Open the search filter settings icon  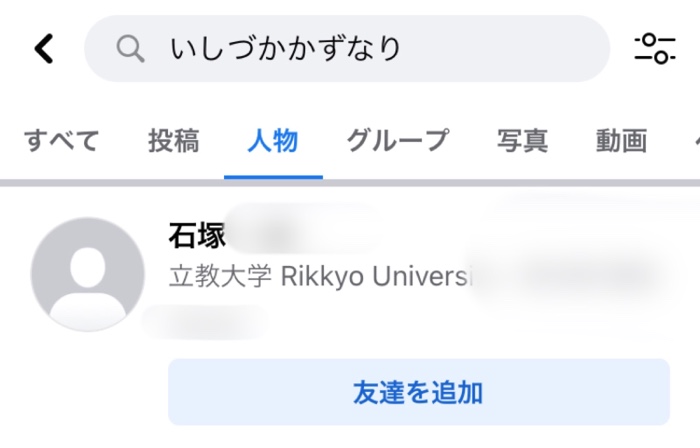(655, 48)
